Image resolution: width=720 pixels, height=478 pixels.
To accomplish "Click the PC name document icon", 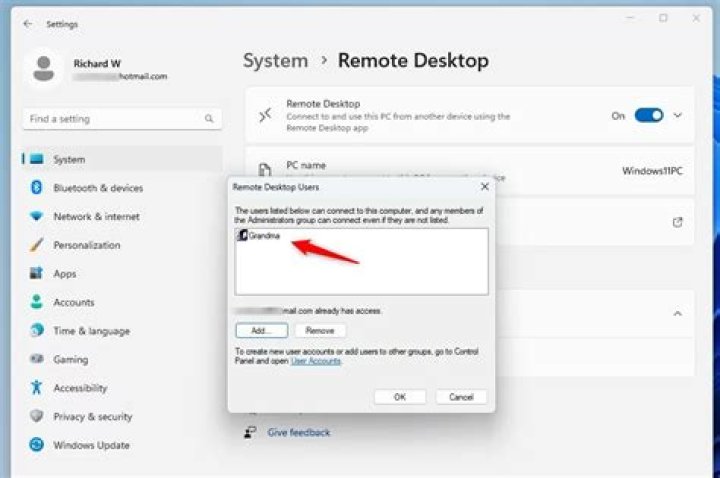I will pyautogui.click(x=265, y=169).
